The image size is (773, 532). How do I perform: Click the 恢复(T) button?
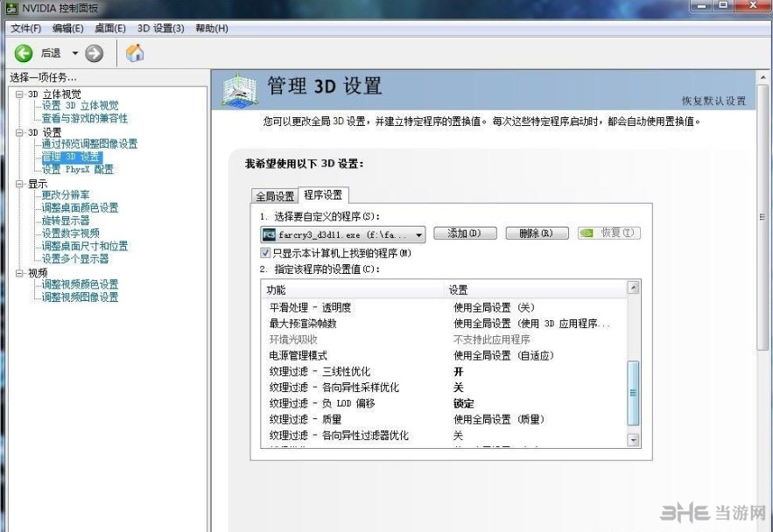[609, 234]
